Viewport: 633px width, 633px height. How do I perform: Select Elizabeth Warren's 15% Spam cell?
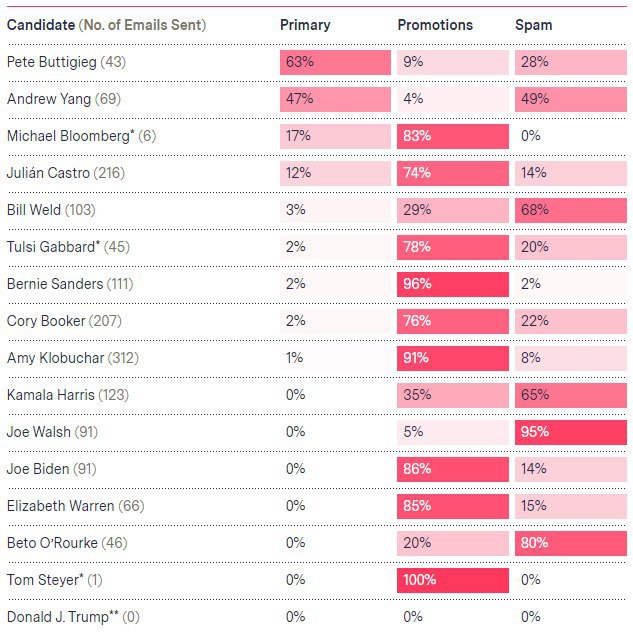570,506
